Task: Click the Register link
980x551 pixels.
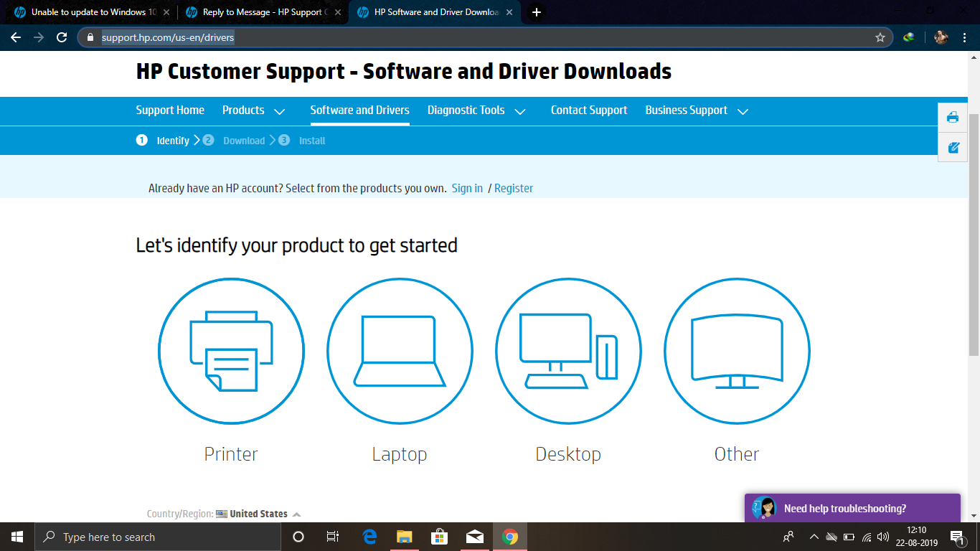Action: point(514,188)
